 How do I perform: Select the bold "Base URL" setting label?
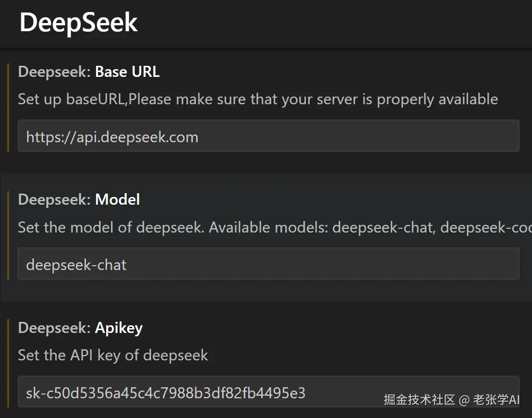coord(127,72)
